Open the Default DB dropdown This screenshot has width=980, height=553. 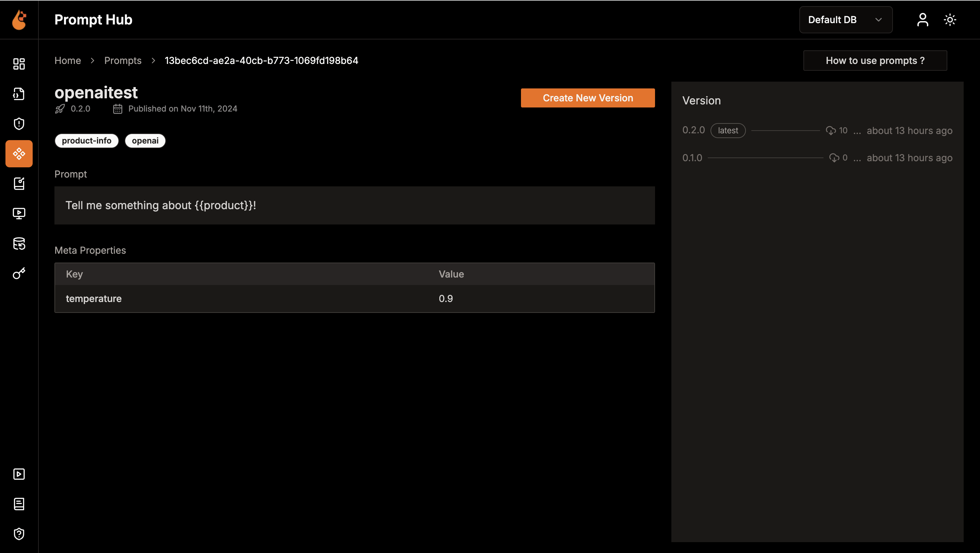tap(846, 19)
